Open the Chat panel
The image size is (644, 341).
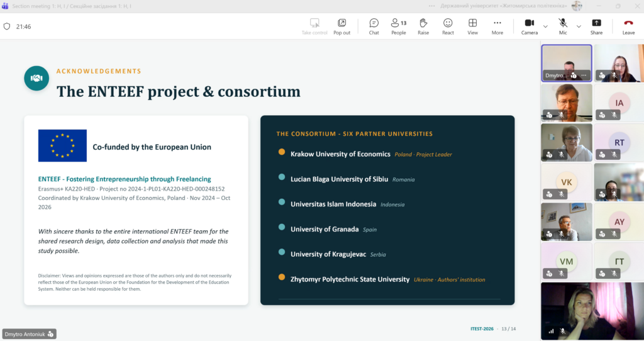click(374, 26)
